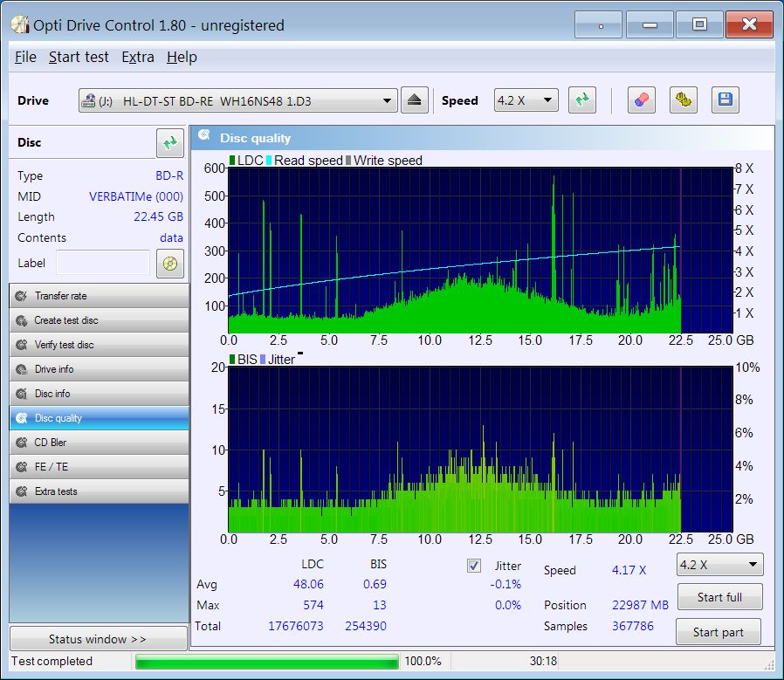
Task: Toggle the Jitter checkbox
Action: point(474,566)
